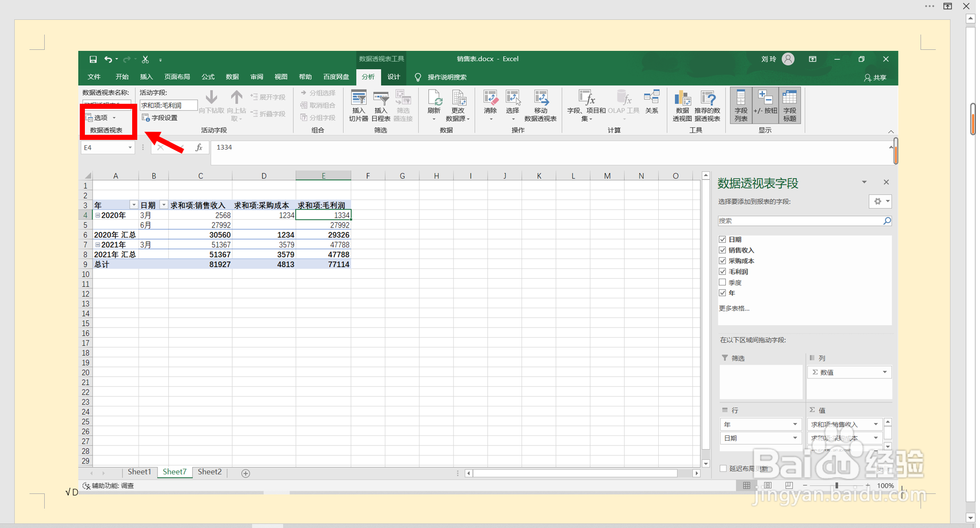Screen dimensions: 980x528
Task: Uncheck the 采购成本 field checkbox
Action: tap(722, 261)
